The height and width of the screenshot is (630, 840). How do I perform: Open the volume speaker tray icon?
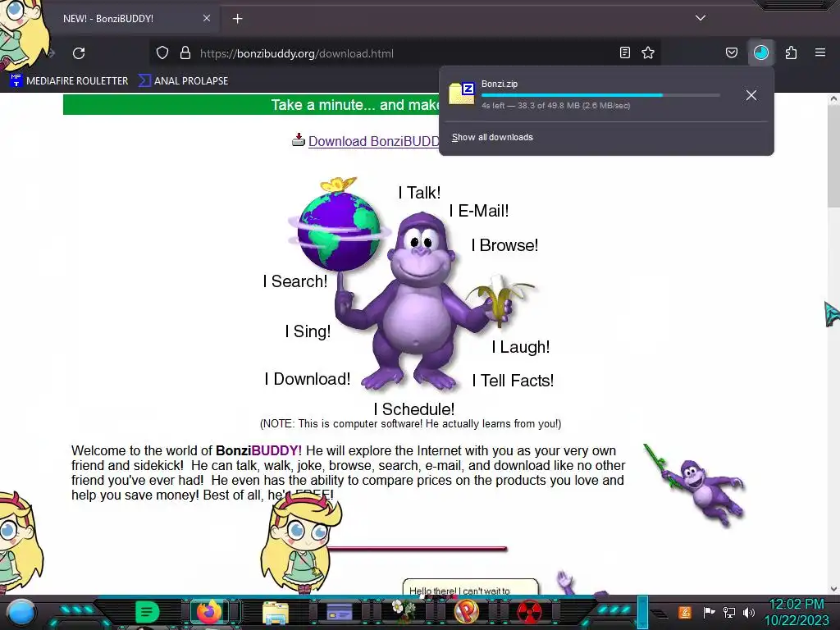(x=749, y=612)
